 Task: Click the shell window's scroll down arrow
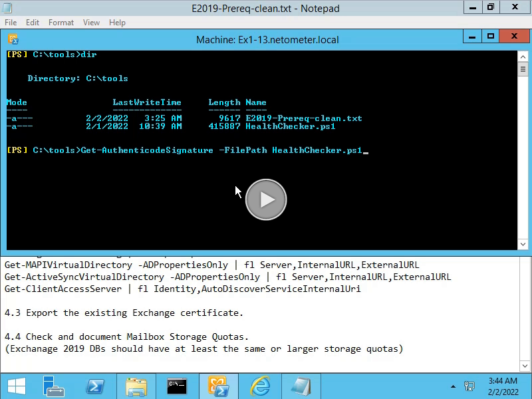point(523,244)
